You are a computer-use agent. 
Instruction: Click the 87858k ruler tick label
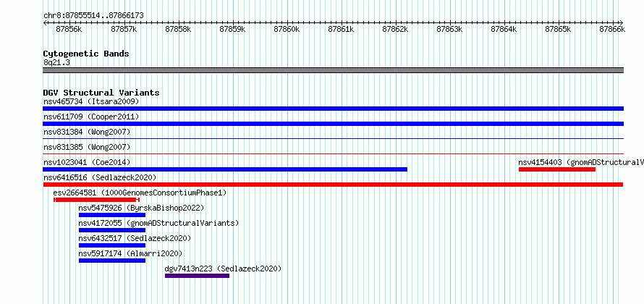pos(178,29)
